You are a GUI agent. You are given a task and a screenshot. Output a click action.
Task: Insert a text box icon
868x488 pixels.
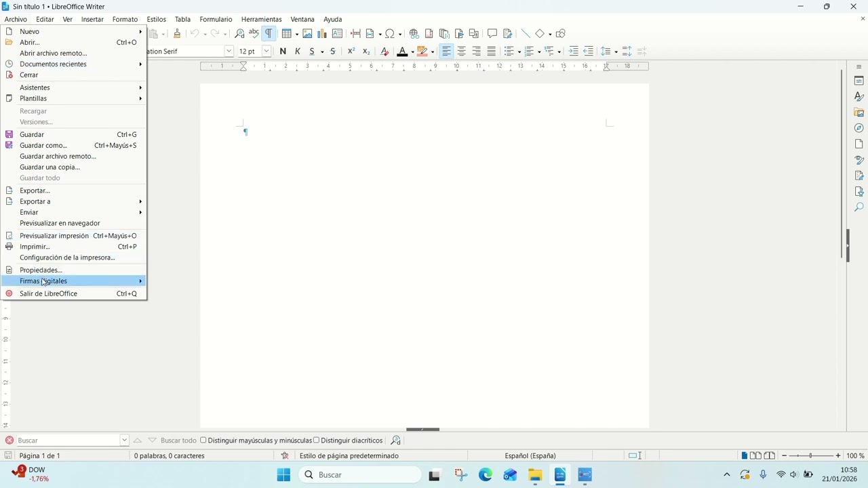[337, 33]
